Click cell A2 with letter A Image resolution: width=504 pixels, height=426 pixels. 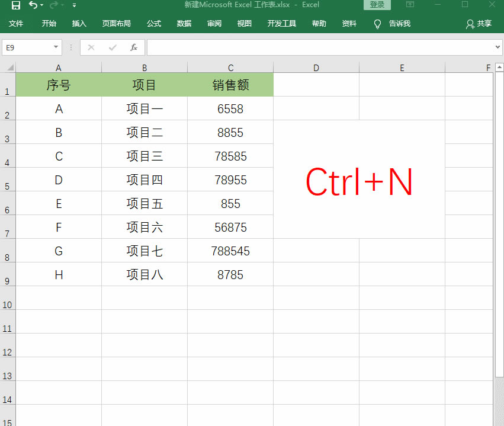coord(59,108)
